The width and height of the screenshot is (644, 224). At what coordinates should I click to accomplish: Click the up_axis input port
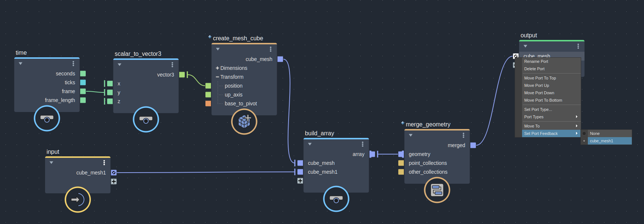208,95
